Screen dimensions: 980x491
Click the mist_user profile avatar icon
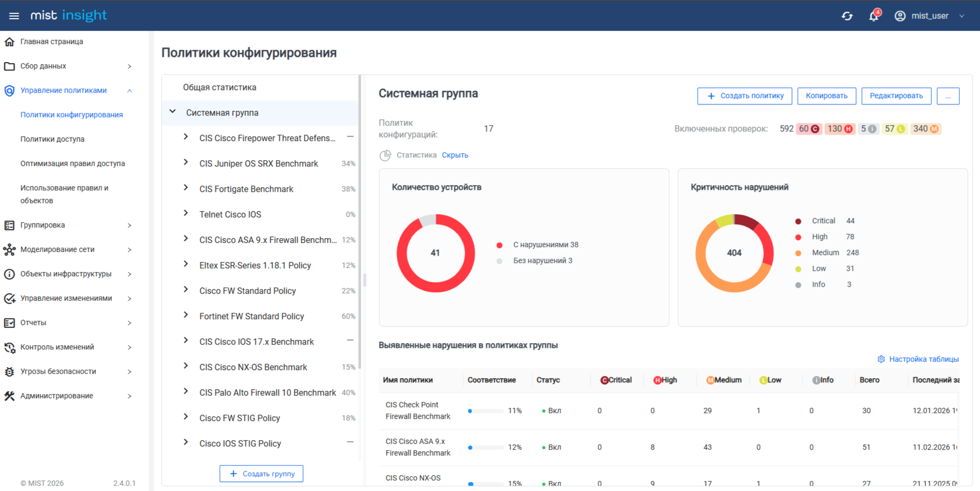tap(900, 16)
